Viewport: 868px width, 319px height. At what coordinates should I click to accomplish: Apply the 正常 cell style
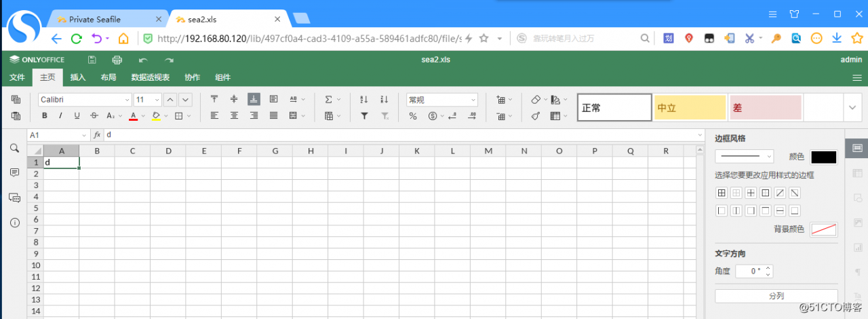(614, 107)
